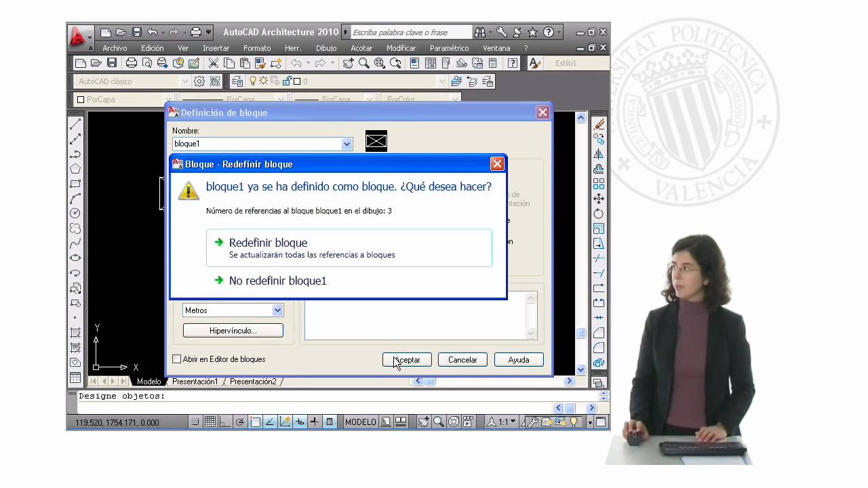Toggle Polar tracking in status bar
This screenshot has width=868, height=488.
coord(240,422)
